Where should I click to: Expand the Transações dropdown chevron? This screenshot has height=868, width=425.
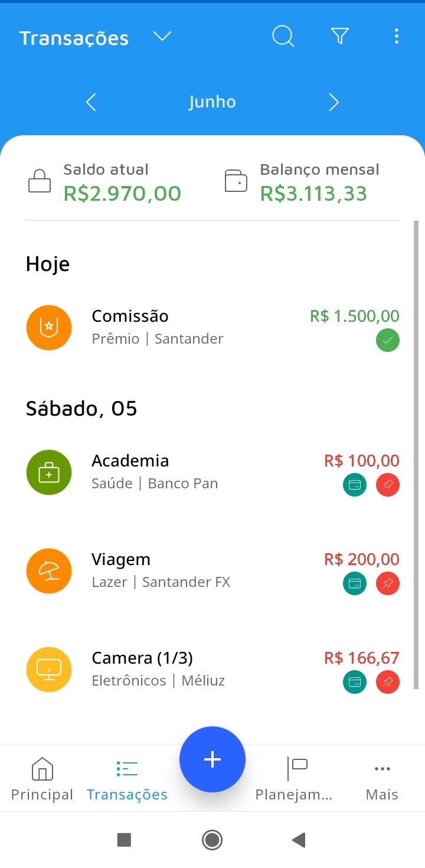pos(162,37)
